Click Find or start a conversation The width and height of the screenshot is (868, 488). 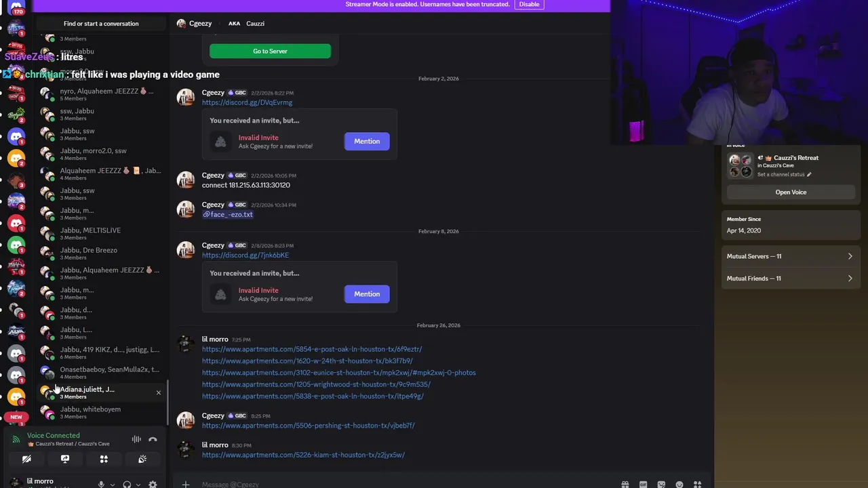(x=101, y=24)
